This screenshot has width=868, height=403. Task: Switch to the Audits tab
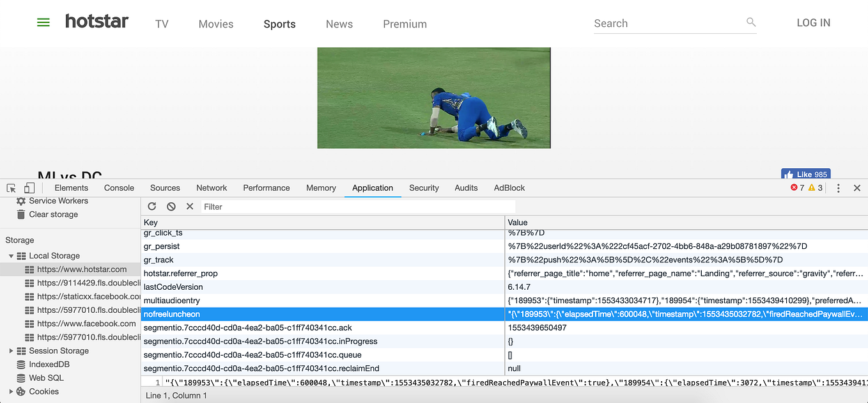click(466, 188)
